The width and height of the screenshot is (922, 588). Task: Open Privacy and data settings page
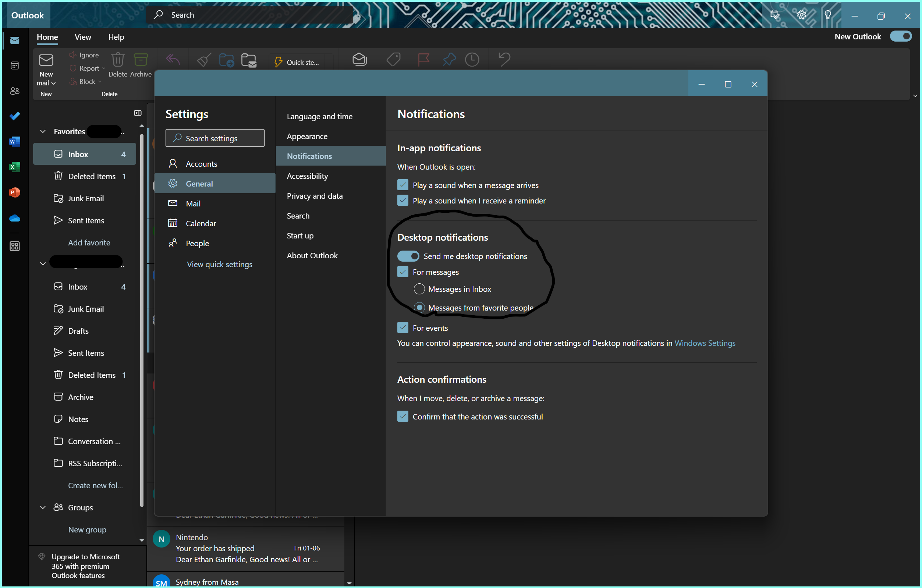point(314,196)
